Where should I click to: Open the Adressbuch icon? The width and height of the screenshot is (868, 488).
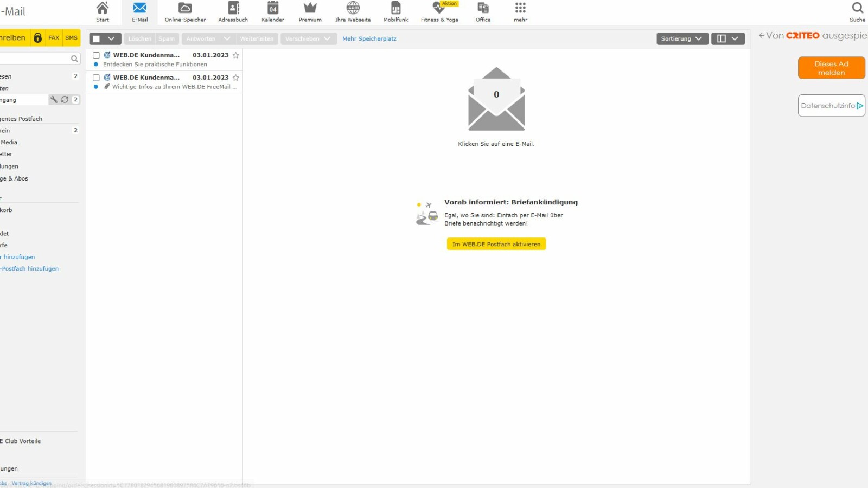click(233, 11)
